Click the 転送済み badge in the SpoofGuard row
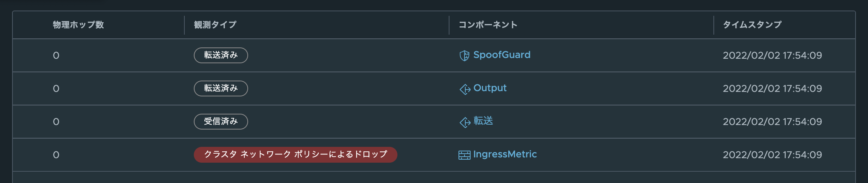868x183 pixels. pyautogui.click(x=221, y=55)
